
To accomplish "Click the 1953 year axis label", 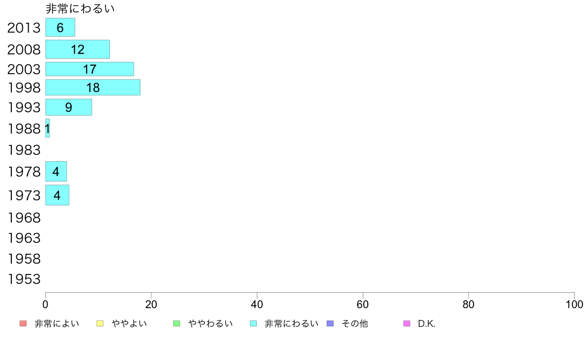I will click(x=24, y=279).
